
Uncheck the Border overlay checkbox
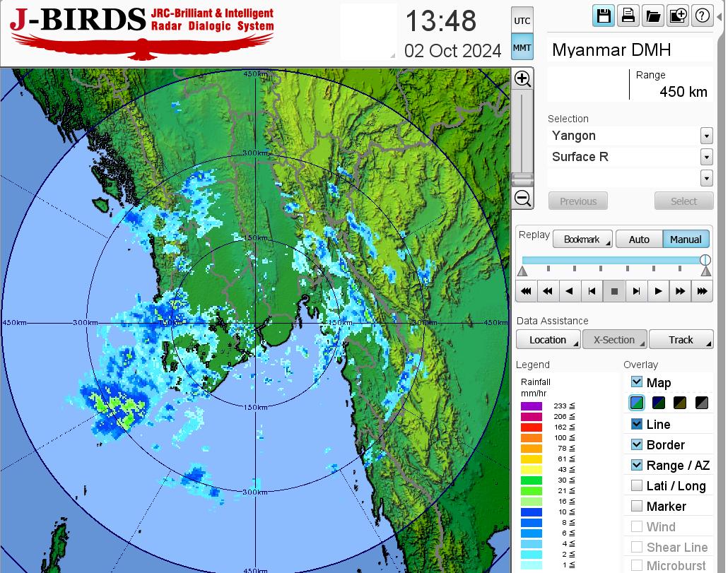click(637, 444)
